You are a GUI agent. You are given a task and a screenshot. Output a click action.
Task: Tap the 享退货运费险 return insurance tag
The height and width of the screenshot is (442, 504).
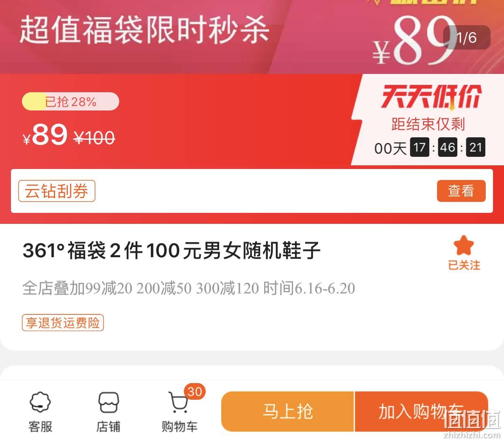click(x=62, y=323)
